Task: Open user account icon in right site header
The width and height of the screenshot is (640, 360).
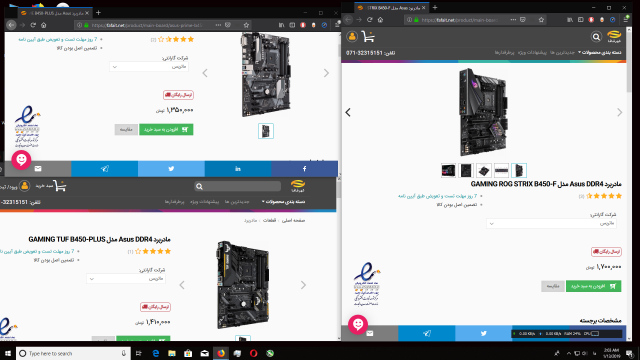Action: pyautogui.click(x=352, y=36)
